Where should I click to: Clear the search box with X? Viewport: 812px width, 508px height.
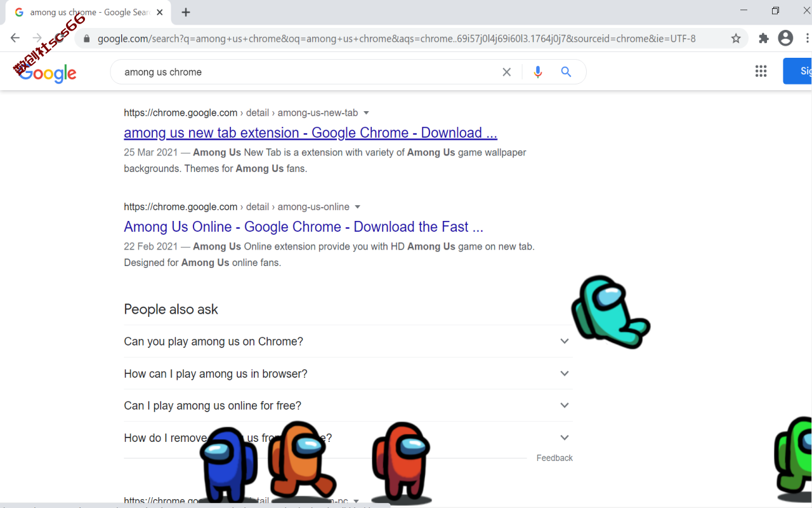[x=507, y=72]
